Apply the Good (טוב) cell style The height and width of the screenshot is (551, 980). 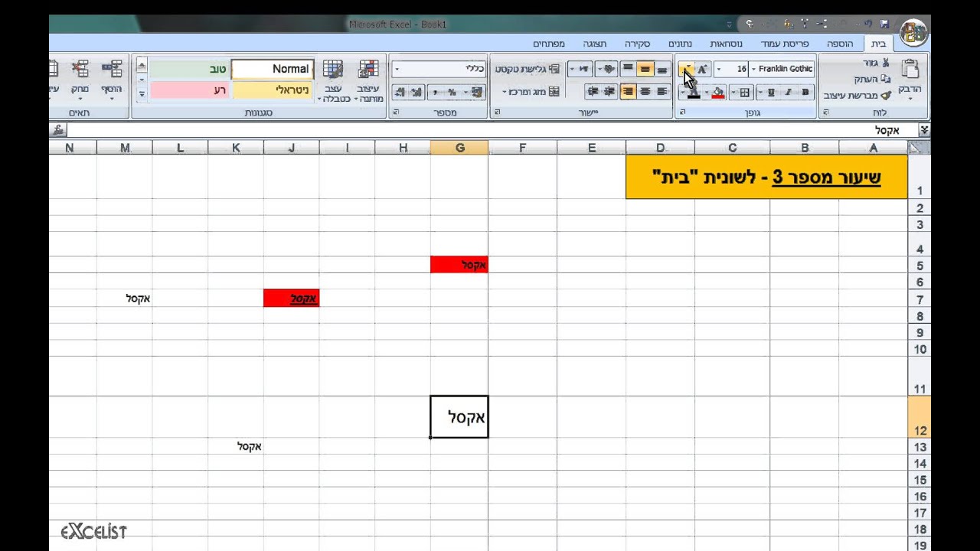(x=190, y=69)
